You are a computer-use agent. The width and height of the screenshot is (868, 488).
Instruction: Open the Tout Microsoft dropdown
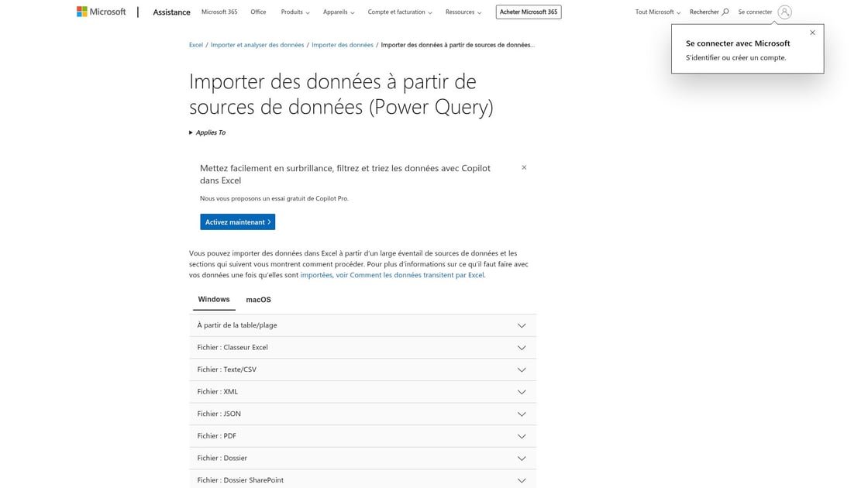point(658,12)
